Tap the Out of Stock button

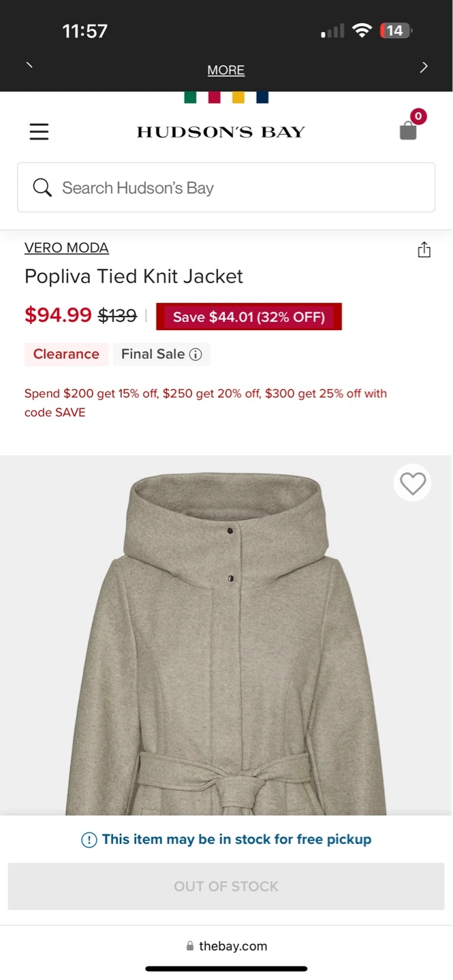(226, 886)
